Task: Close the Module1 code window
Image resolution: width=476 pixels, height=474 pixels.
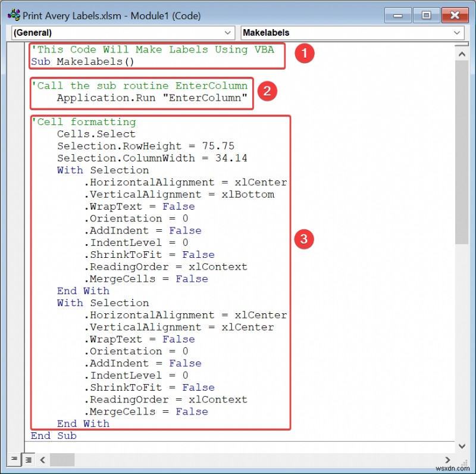Action: coord(455,15)
